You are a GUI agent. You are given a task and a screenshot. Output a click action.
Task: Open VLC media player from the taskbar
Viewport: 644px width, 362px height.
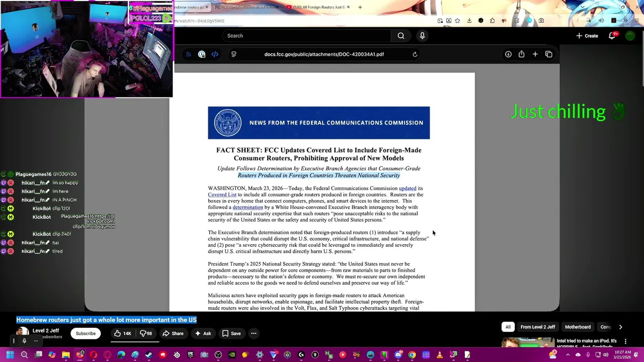(x=439, y=355)
